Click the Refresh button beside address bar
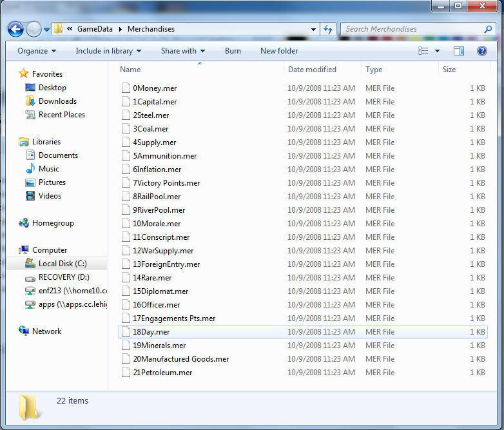 (329, 29)
